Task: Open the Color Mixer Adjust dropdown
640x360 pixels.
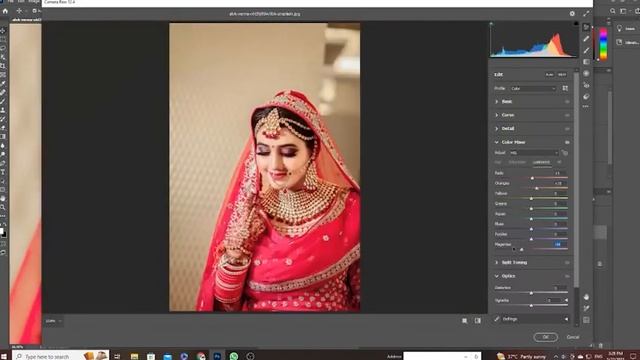Action: click(534, 153)
